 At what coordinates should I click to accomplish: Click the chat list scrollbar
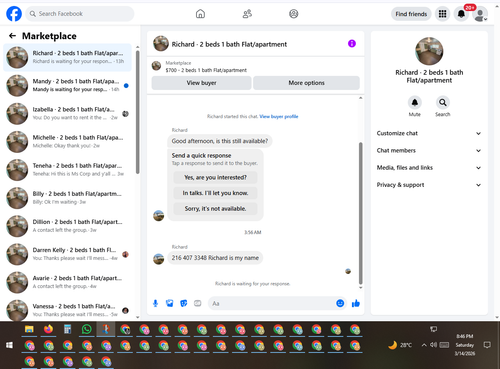tap(138, 112)
